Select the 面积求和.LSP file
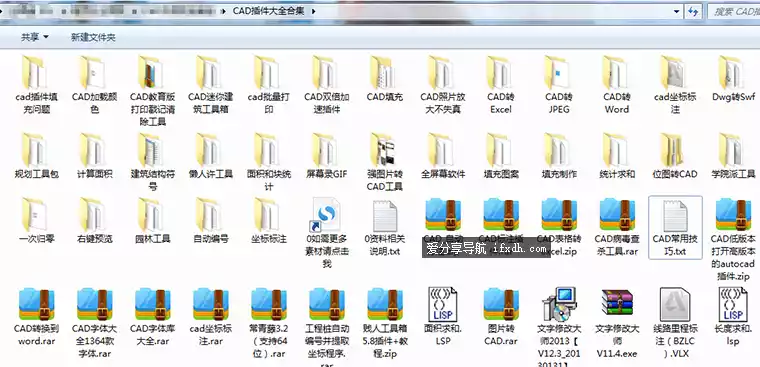This screenshot has width=760, height=367. pyautogui.click(x=443, y=316)
